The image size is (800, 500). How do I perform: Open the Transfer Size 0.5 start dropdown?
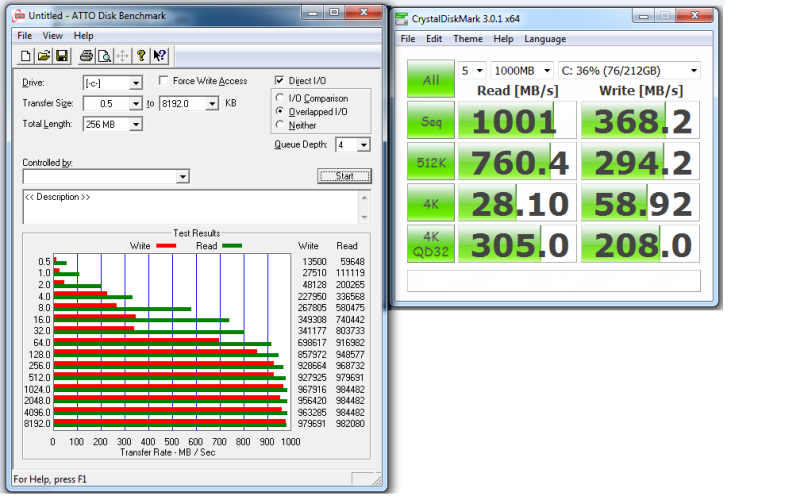pos(136,104)
